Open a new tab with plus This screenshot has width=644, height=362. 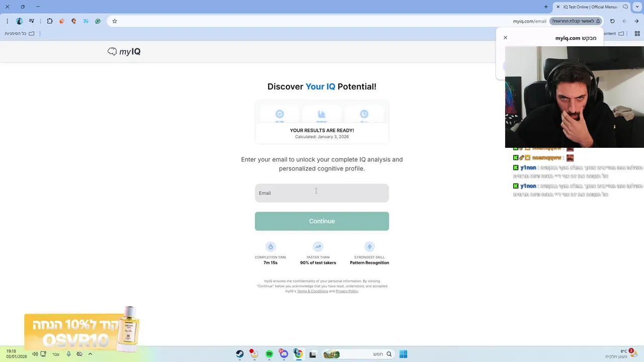coord(546,7)
